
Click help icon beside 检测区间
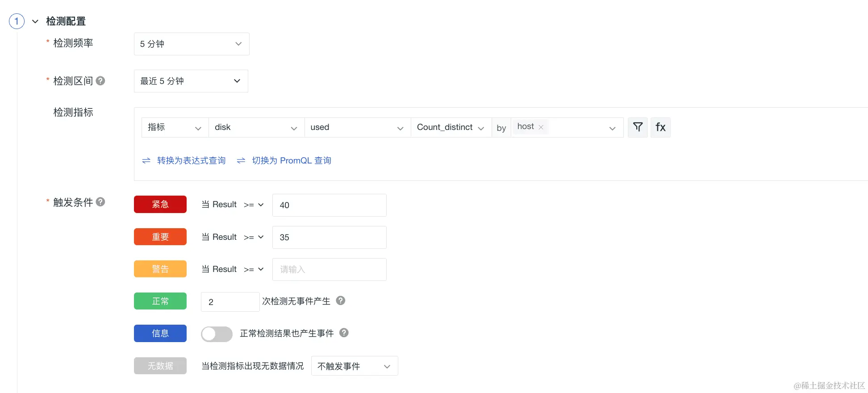(100, 81)
